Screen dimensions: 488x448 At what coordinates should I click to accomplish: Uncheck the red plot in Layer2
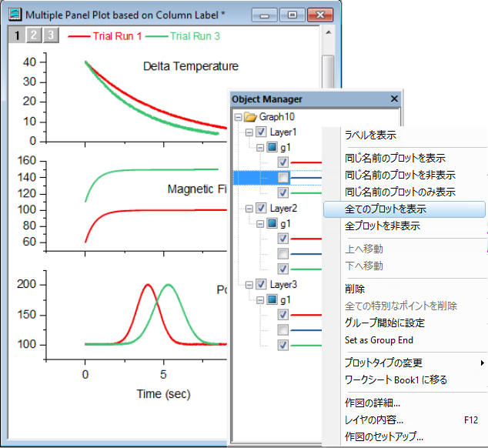283,239
